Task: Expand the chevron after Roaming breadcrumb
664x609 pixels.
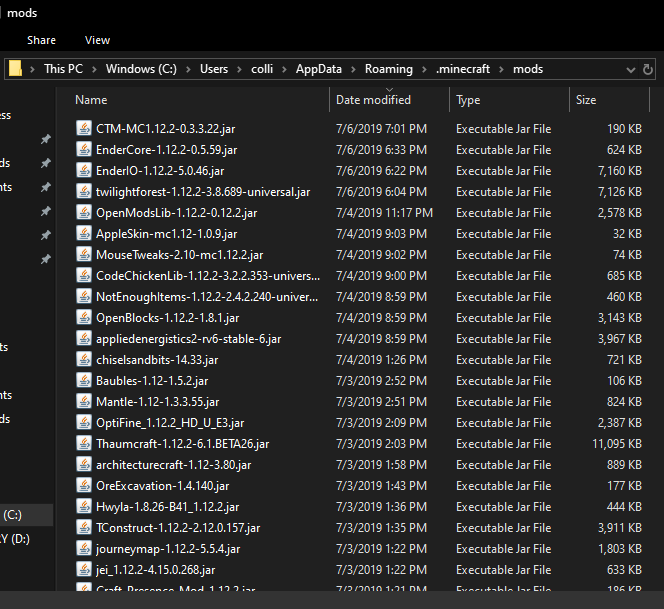Action: pyautogui.click(x=424, y=69)
